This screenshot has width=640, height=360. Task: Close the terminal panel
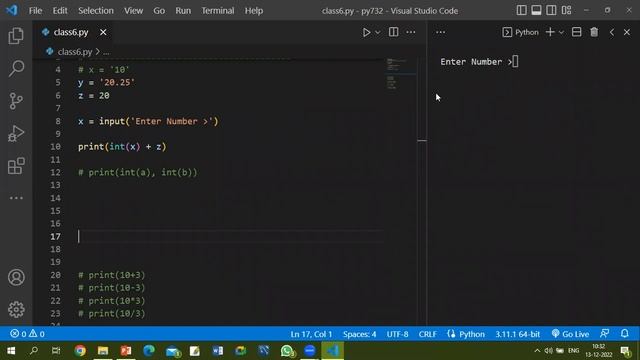click(627, 32)
